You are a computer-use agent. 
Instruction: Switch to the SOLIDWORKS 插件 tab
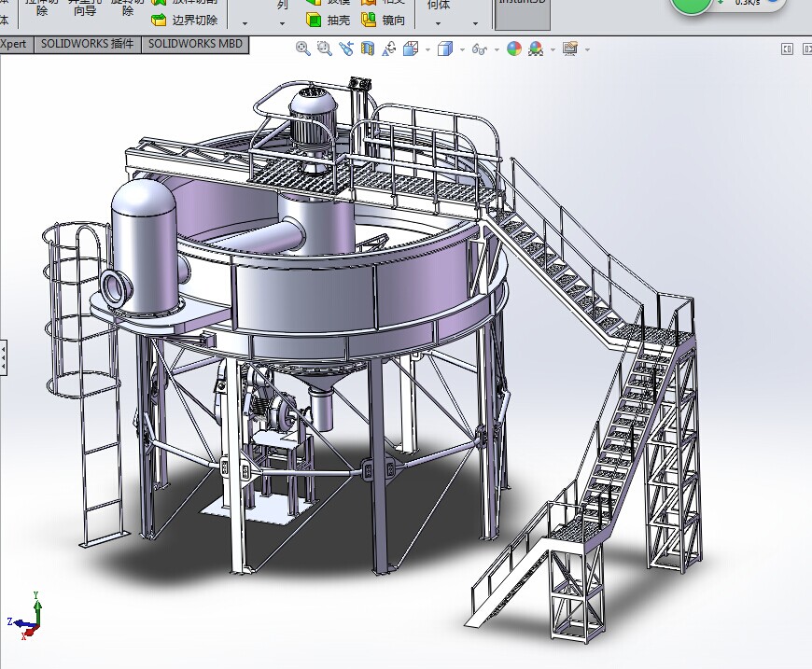pyautogui.click(x=88, y=44)
